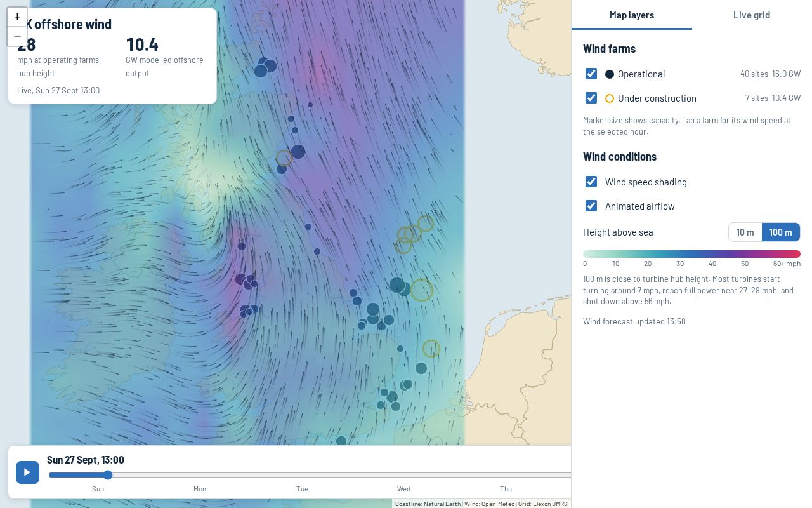Click the wind speed colour legend bar
Viewport: 812px width, 508px height.
pyautogui.click(x=691, y=254)
